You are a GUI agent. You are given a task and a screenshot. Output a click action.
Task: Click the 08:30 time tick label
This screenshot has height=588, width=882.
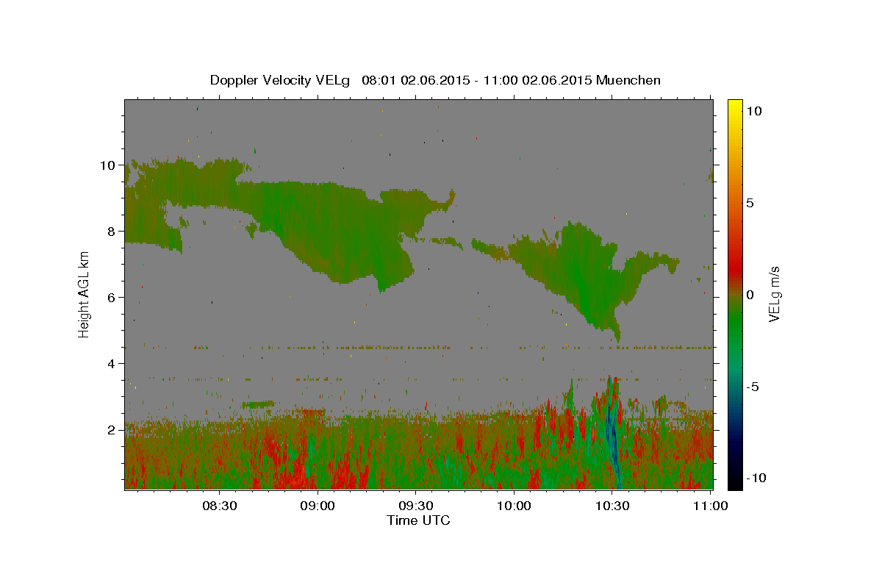click(220, 506)
